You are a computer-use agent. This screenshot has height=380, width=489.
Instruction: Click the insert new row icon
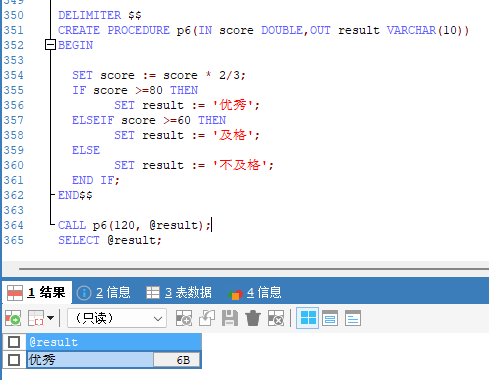(184, 318)
